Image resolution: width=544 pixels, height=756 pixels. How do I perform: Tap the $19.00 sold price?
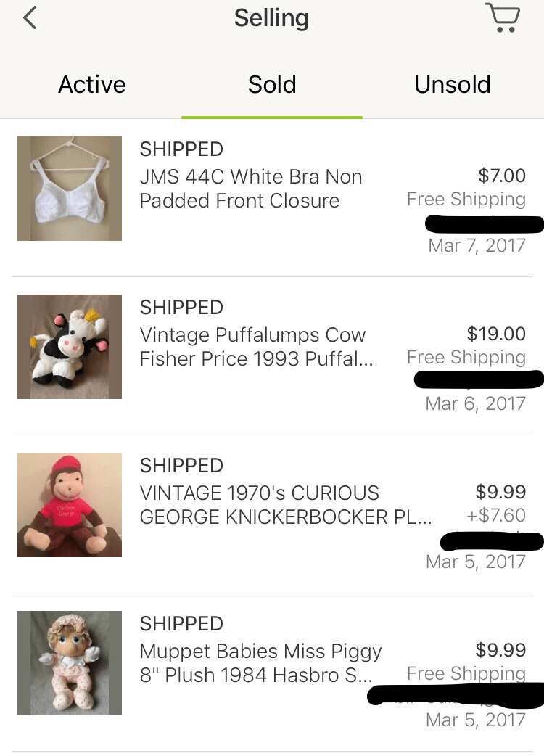coord(496,334)
